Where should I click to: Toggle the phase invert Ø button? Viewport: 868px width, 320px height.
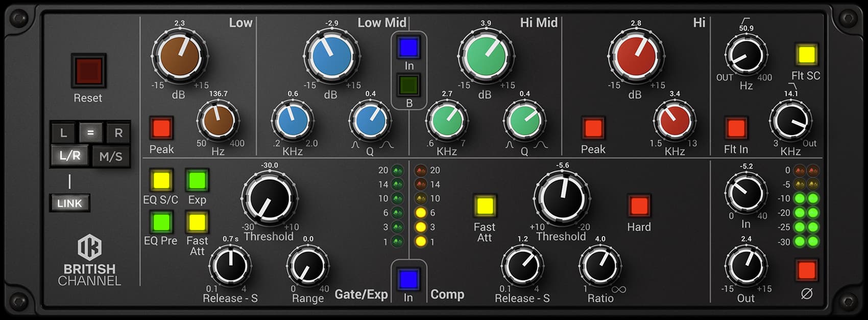[x=806, y=270]
